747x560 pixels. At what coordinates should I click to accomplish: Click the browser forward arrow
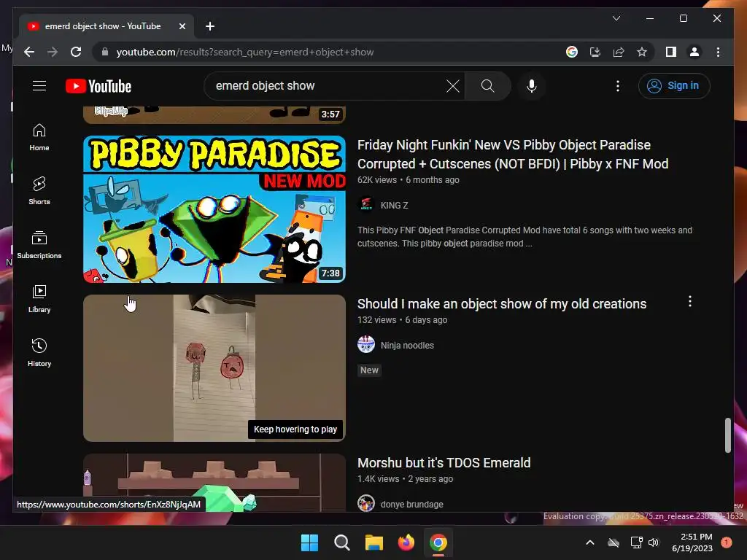click(53, 52)
